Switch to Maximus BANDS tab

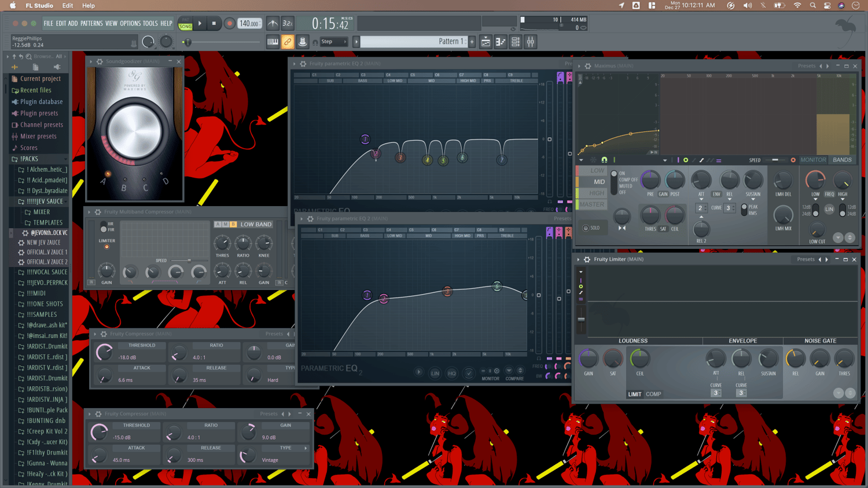(x=842, y=160)
